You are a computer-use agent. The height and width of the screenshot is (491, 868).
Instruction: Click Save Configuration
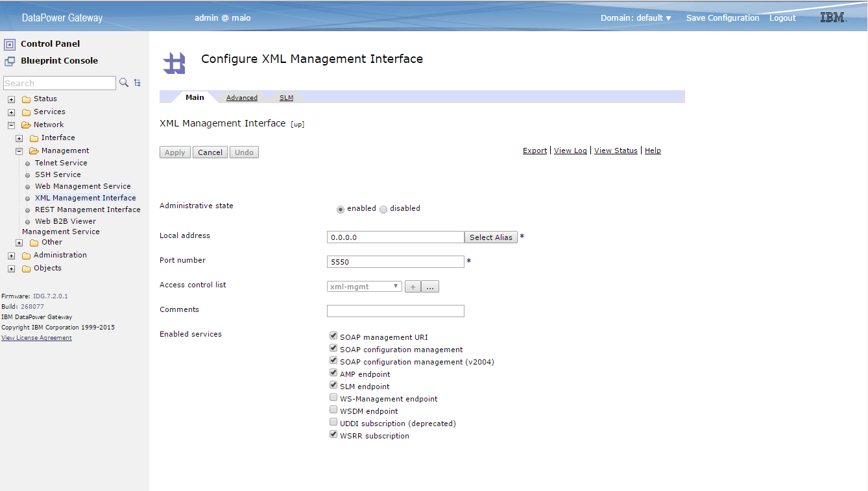pos(723,18)
